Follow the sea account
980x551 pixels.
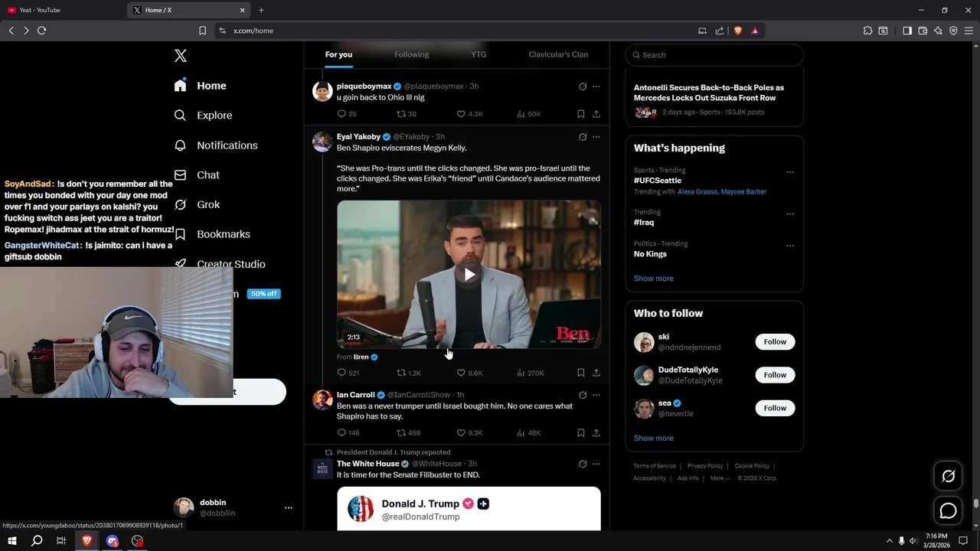775,408
